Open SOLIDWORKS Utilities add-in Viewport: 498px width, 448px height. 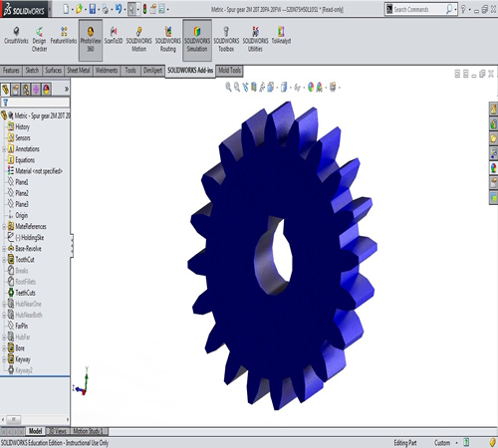tap(255, 39)
